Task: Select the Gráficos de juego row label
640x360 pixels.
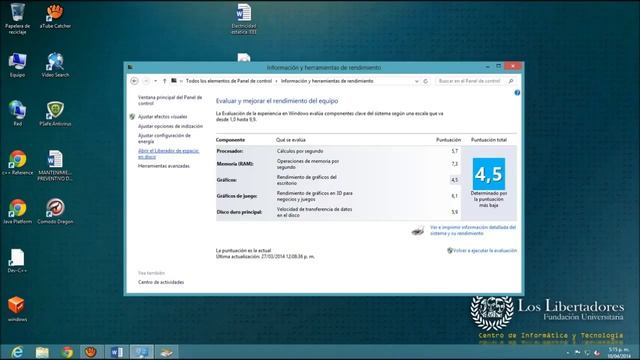Action: pos(237,196)
